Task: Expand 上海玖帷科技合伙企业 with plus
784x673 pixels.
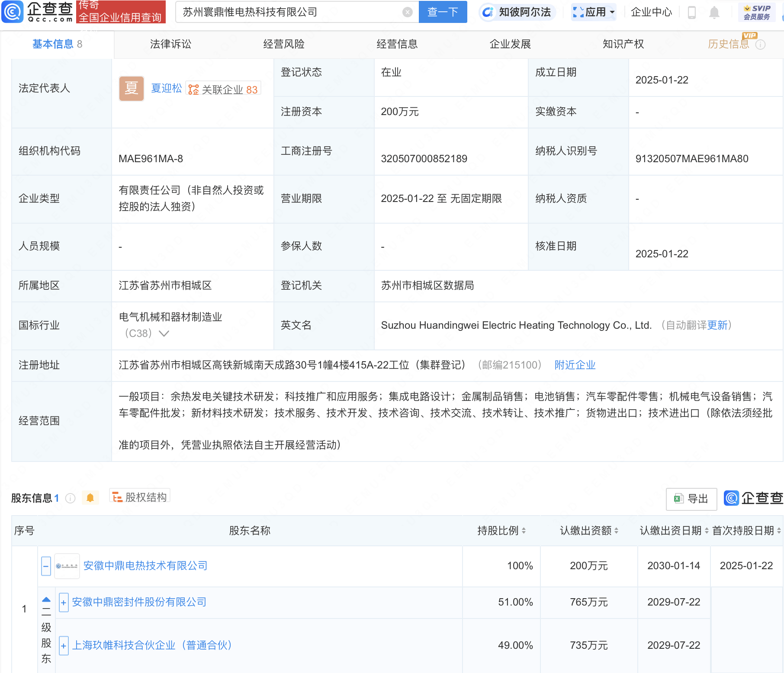Action: click(x=64, y=646)
